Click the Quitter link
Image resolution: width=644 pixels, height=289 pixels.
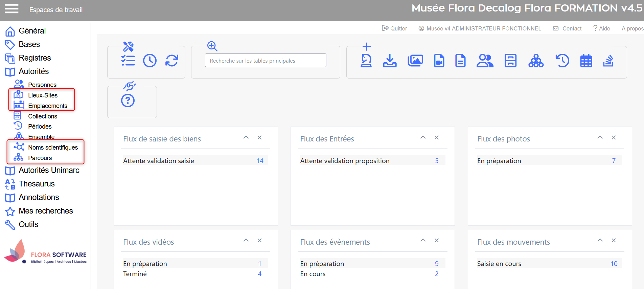(x=394, y=28)
